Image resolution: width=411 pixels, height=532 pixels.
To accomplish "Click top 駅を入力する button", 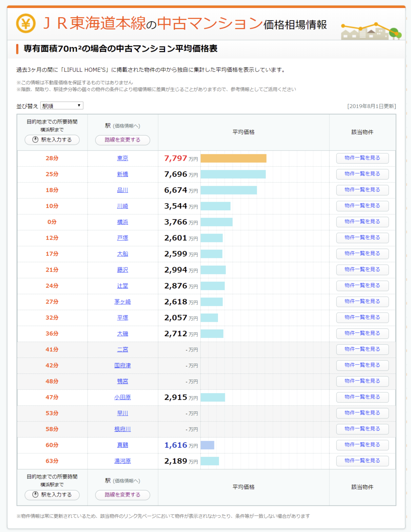I will (x=52, y=140).
